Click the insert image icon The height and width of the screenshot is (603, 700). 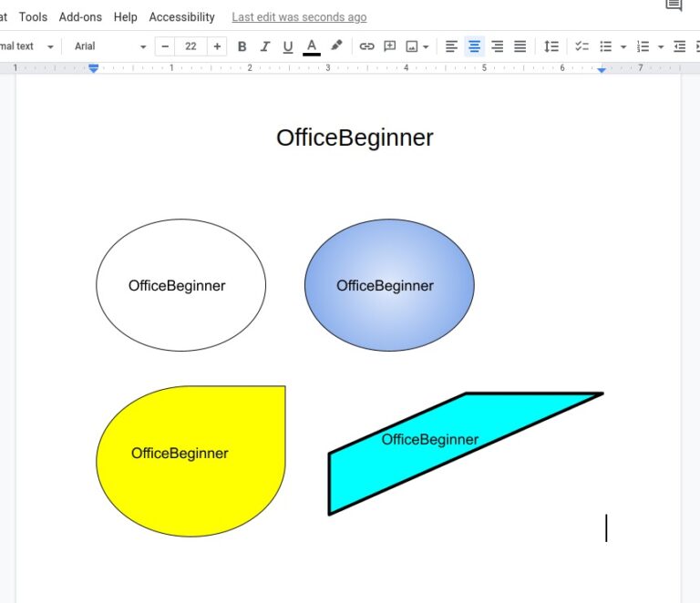coord(412,46)
